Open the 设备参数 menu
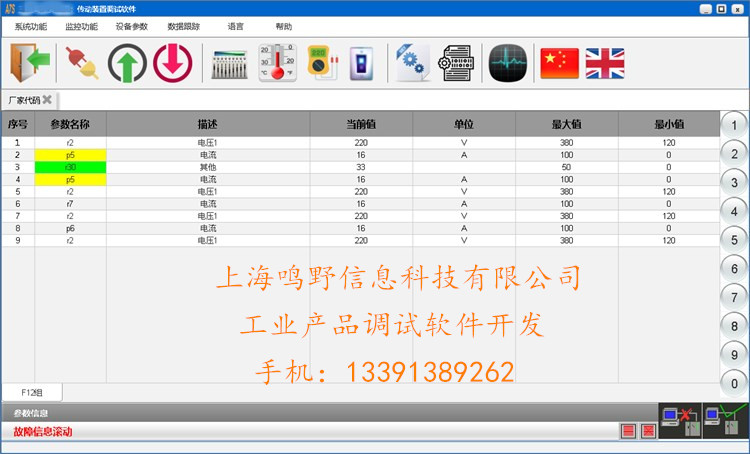Image resolution: width=750 pixels, height=454 pixels. (x=132, y=27)
